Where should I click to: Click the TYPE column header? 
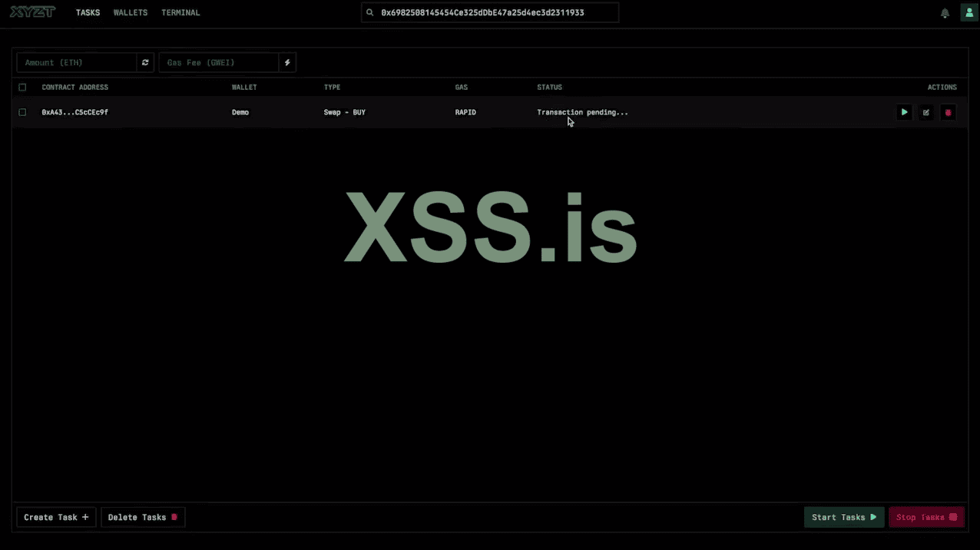pyautogui.click(x=332, y=88)
